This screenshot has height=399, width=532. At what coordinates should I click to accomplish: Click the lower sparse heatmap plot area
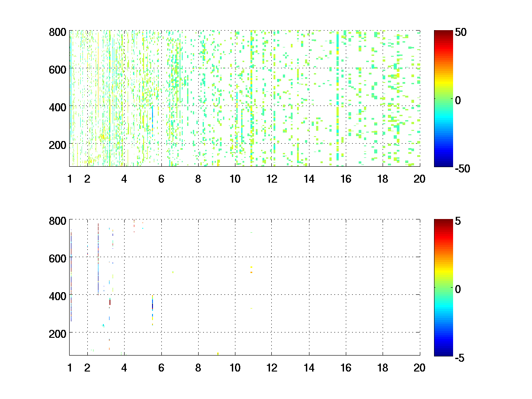tap(245, 287)
